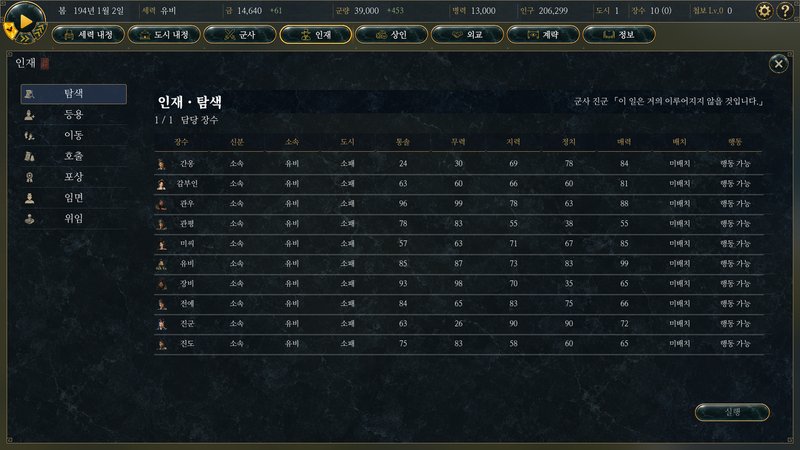This screenshot has width=800, height=450.
Task: Sort by 신분 column header
Action: click(237, 142)
